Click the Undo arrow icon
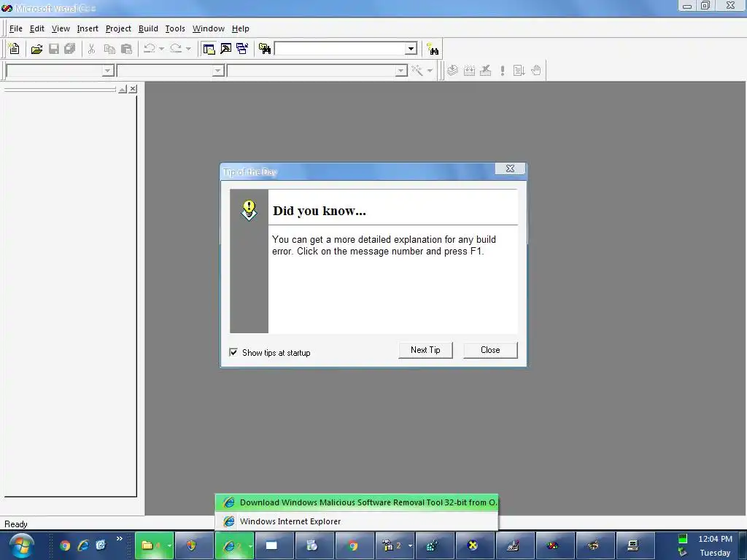The width and height of the screenshot is (747, 560). pos(150,49)
